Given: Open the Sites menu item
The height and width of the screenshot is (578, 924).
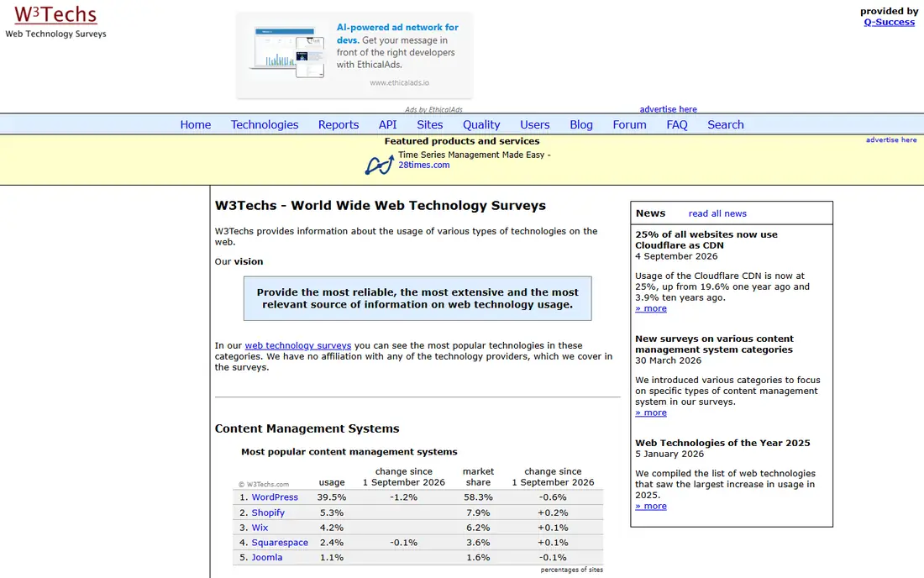Looking at the screenshot, I should (429, 125).
